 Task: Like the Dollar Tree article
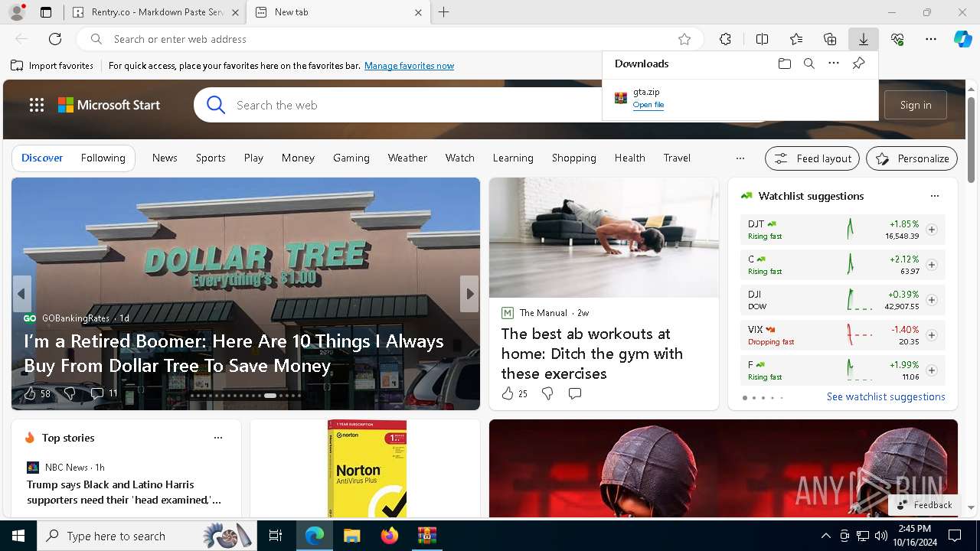click(x=30, y=393)
